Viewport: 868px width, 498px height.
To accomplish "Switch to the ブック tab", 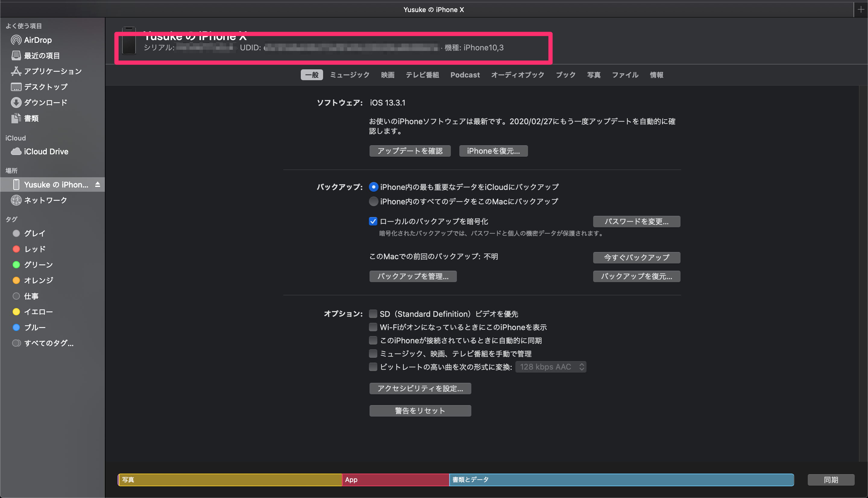I will coord(566,75).
